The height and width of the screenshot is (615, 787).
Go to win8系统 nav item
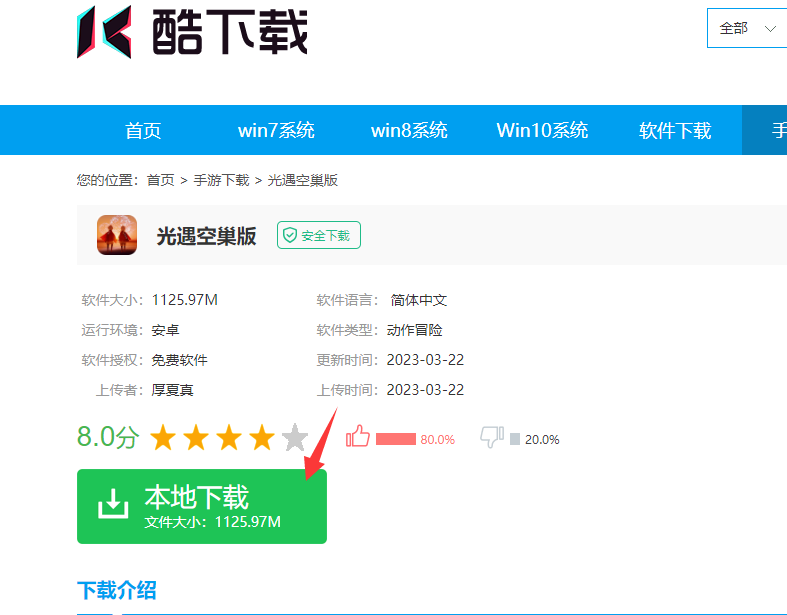[x=409, y=131]
